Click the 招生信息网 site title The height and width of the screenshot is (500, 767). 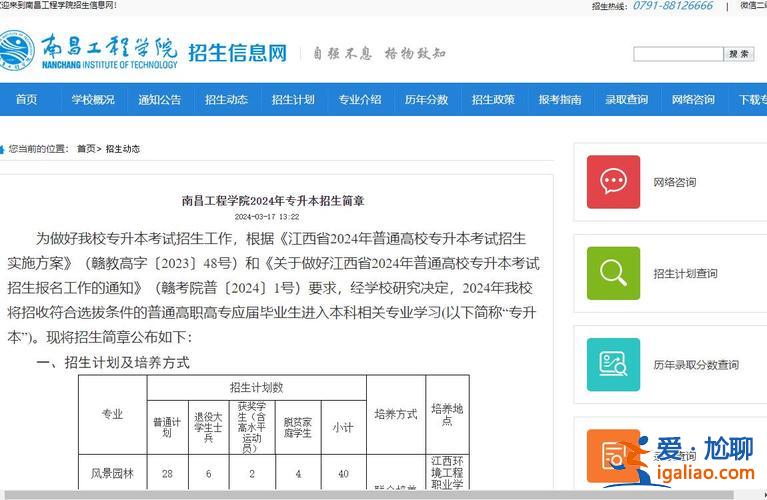pos(238,53)
